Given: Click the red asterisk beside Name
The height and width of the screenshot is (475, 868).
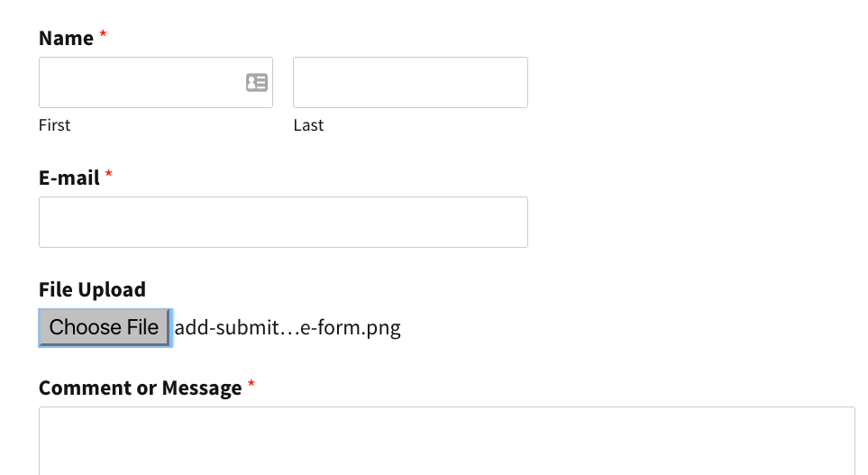Looking at the screenshot, I should [x=103, y=35].
